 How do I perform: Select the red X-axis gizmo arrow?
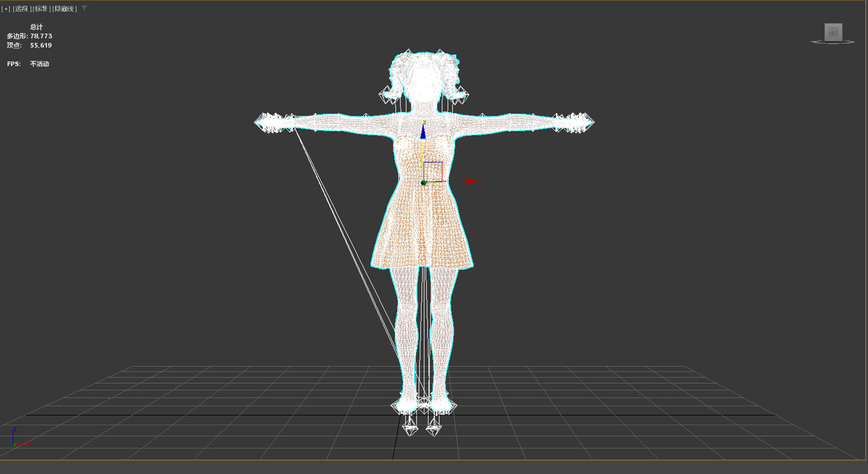pos(473,181)
